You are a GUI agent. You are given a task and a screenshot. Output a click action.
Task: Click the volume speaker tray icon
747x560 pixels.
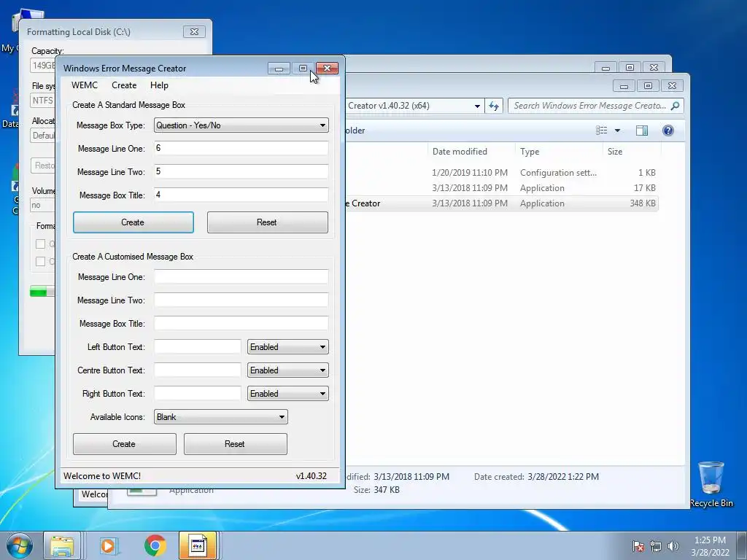tap(673, 546)
